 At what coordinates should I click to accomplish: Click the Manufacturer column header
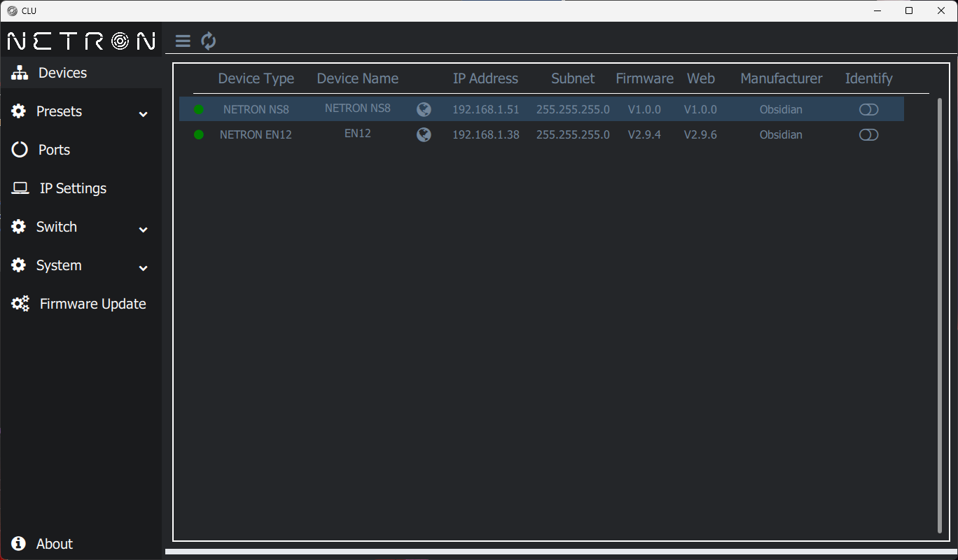782,78
